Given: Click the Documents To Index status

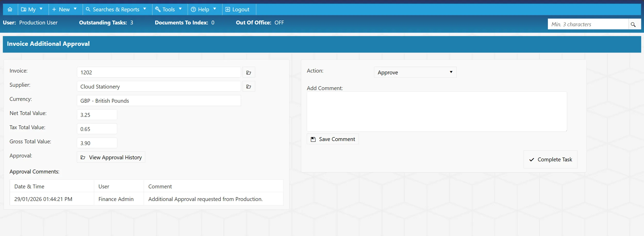Looking at the screenshot, I should 185,23.
